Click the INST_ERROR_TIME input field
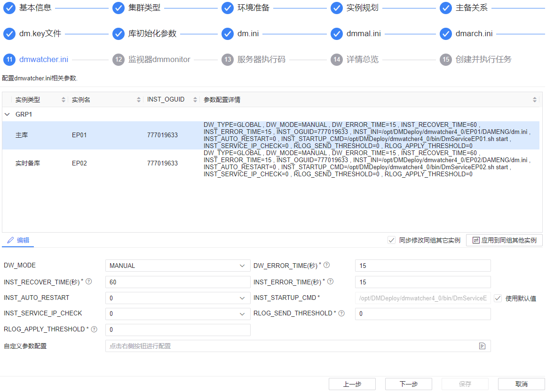Screen dimensions: 546x392 [423, 282]
